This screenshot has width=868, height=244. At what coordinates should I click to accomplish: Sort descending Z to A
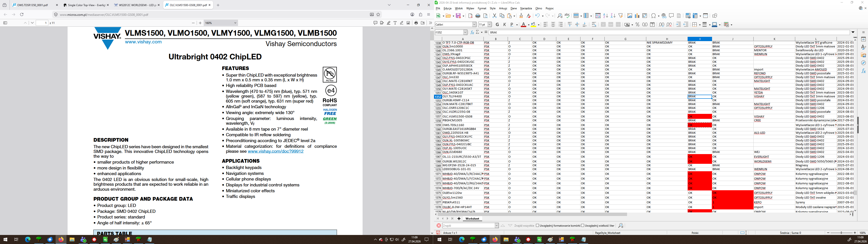(613, 16)
